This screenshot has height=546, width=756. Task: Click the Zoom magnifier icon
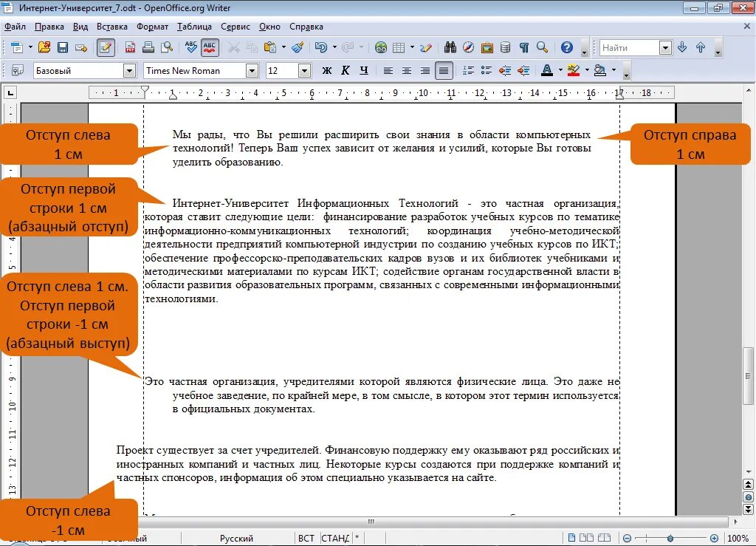click(542, 47)
